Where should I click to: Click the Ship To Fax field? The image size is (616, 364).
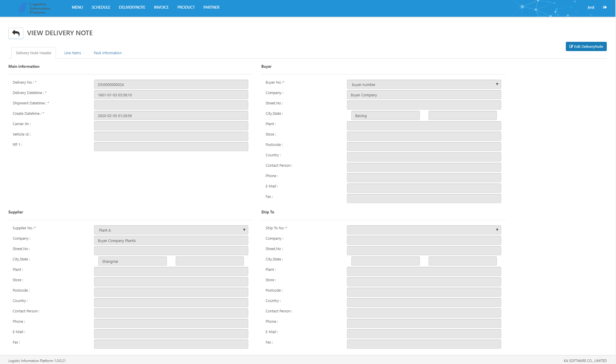(x=424, y=344)
